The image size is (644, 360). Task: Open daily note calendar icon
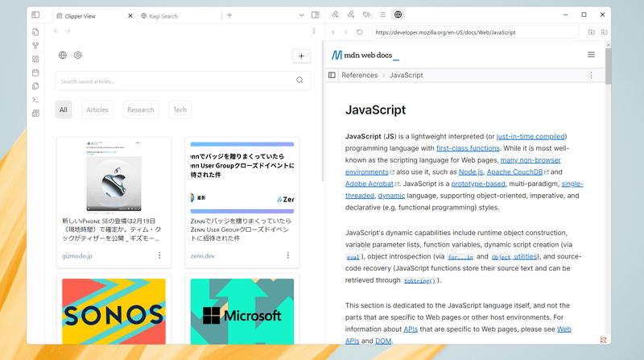pyautogui.click(x=35, y=72)
